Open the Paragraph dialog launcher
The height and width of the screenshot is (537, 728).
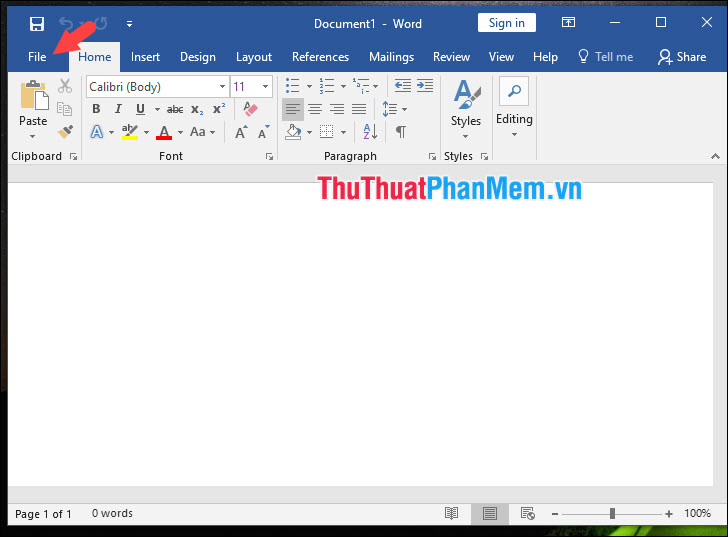pyautogui.click(x=432, y=157)
